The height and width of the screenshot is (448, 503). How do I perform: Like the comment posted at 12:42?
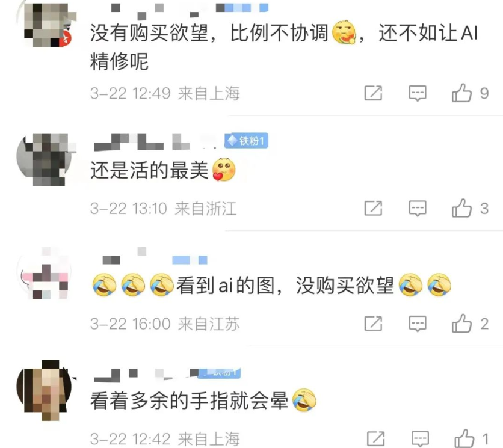464,438
